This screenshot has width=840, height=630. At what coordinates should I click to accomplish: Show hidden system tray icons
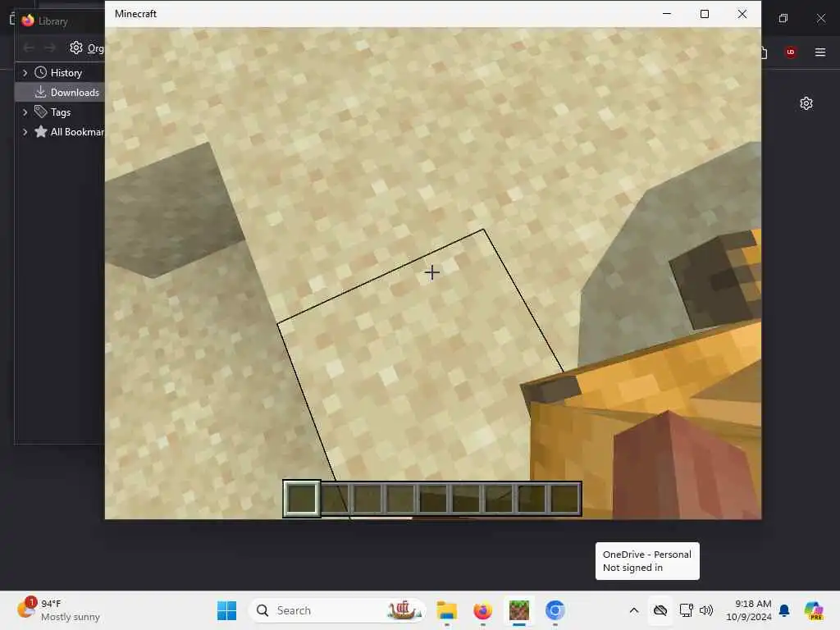point(634,610)
